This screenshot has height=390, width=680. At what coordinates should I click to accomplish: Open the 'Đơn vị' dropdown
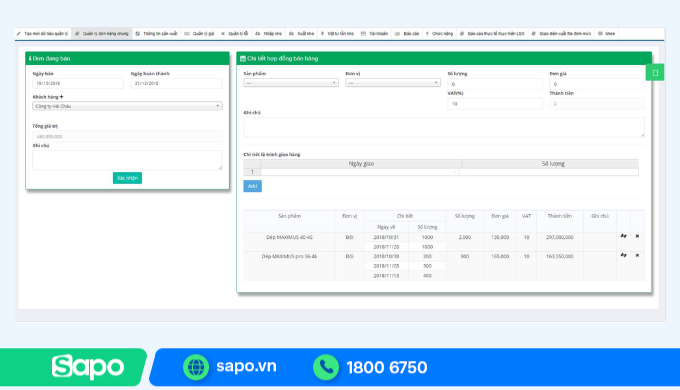[x=393, y=83]
